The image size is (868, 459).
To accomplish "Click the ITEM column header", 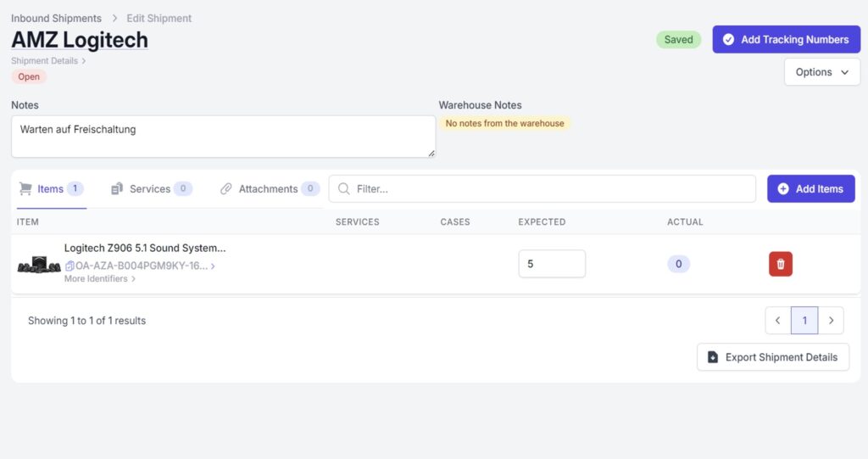I will click(28, 221).
